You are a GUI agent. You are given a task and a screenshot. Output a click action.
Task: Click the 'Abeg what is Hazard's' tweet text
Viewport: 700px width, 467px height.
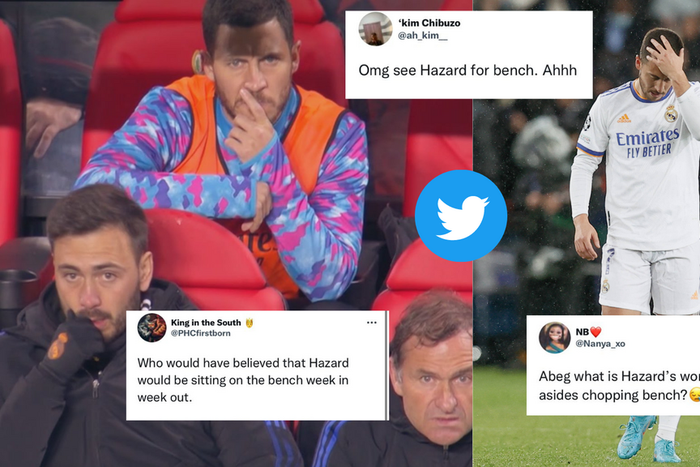pos(619,386)
